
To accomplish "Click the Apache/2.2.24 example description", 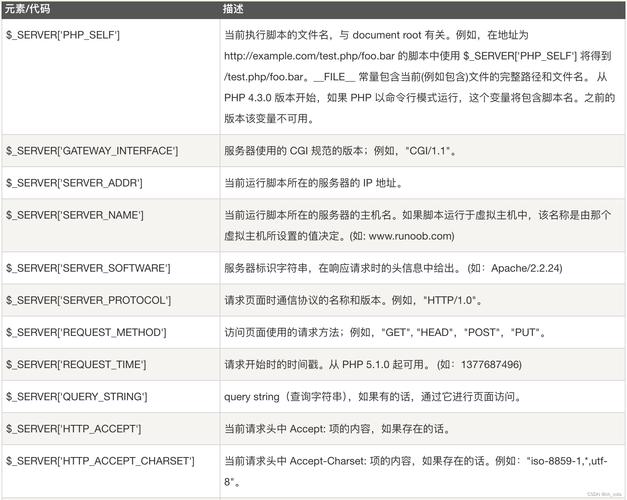I will pyautogui.click(x=393, y=268).
